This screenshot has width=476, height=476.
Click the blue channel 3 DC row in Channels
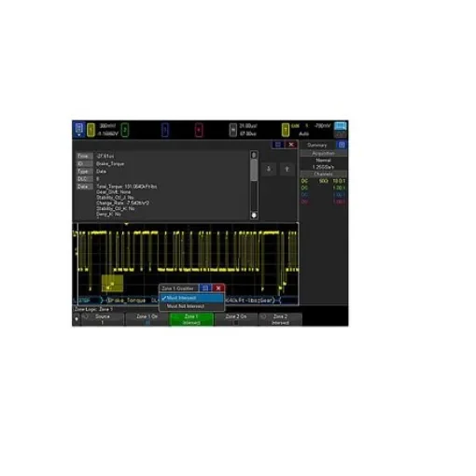click(323, 195)
